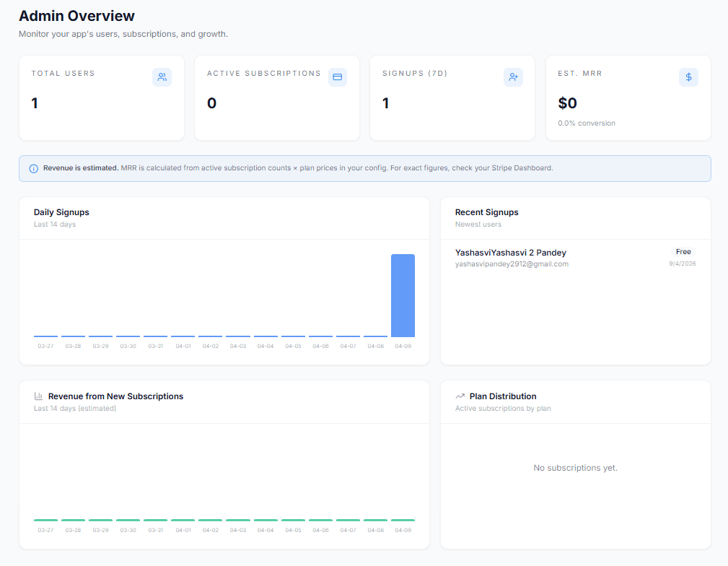
Task: Click the 03-27 bar in Daily Signups chart
Action: point(45,336)
